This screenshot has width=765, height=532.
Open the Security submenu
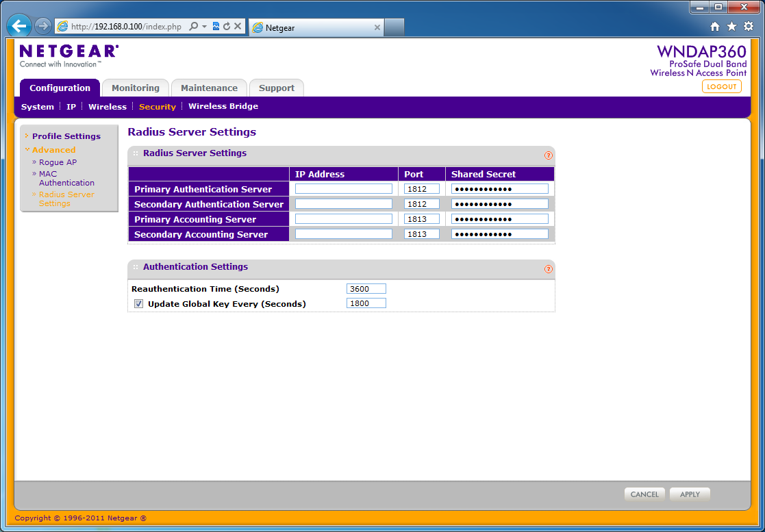click(x=157, y=107)
